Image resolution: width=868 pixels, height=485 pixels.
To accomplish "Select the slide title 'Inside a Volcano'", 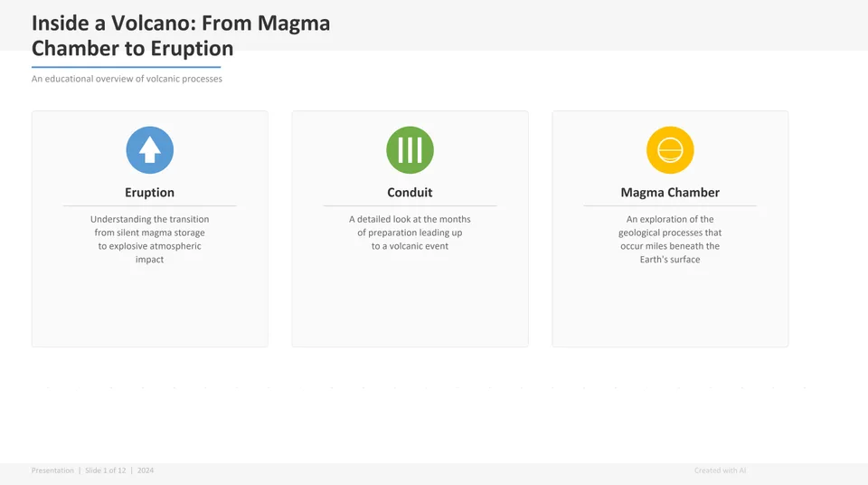I will coord(181,36).
